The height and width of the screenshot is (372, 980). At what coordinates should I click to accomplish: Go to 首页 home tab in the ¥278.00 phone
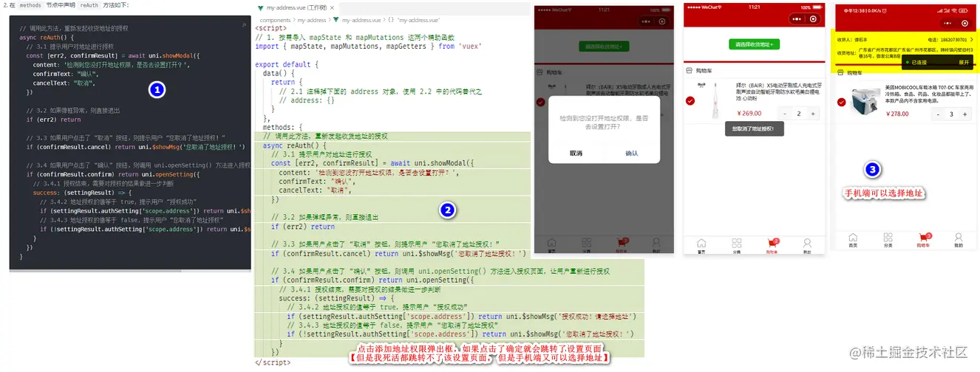click(x=853, y=240)
